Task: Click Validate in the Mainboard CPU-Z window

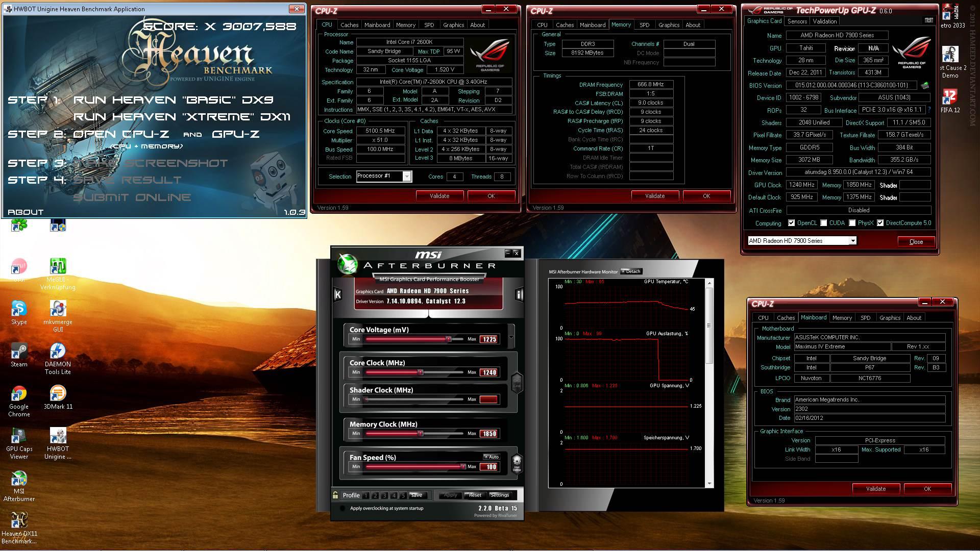Action: click(x=875, y=489)
